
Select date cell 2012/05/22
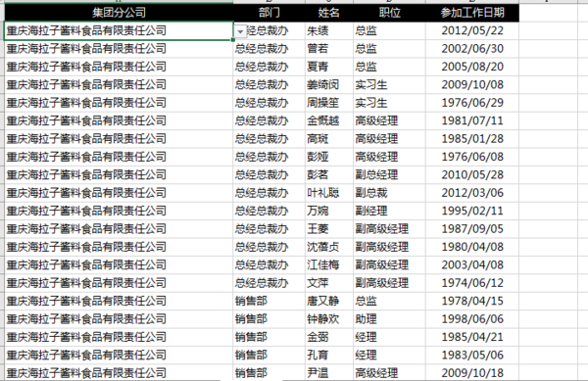(472, 30)
